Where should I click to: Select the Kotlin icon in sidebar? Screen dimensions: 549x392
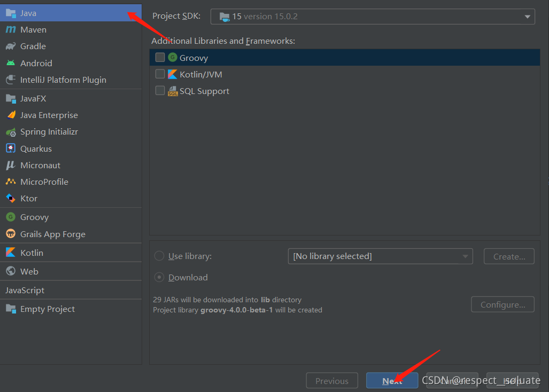click(x=11, y=253)
